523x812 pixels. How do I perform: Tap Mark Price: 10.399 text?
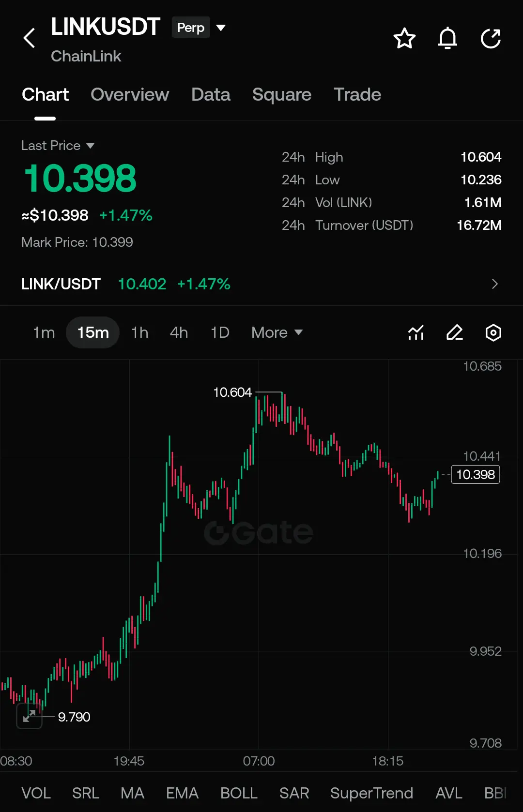[77, 242]
